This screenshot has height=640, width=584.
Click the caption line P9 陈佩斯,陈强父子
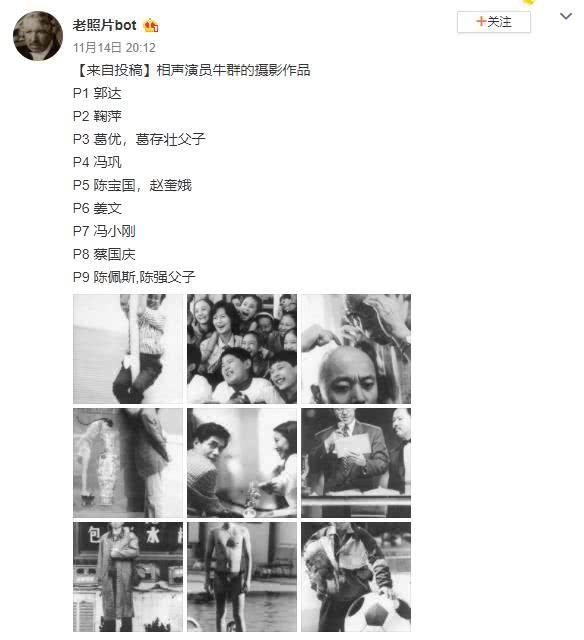(x=134, y=277)
